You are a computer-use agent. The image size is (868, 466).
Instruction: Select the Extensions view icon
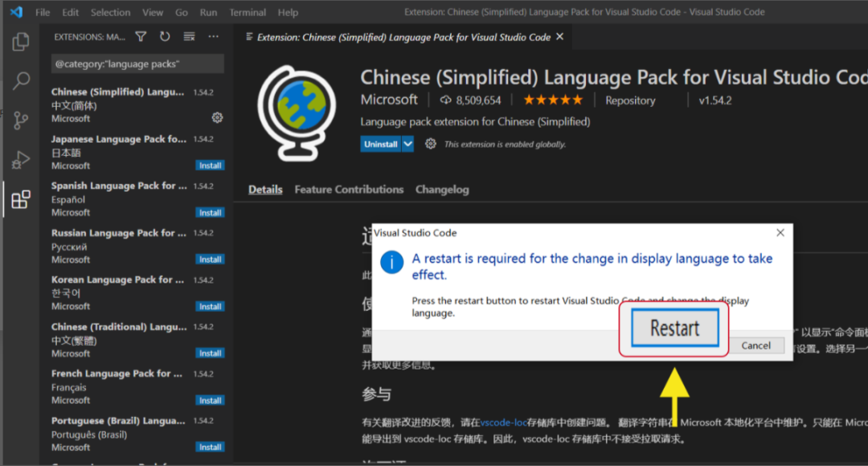tap(20, 200)
